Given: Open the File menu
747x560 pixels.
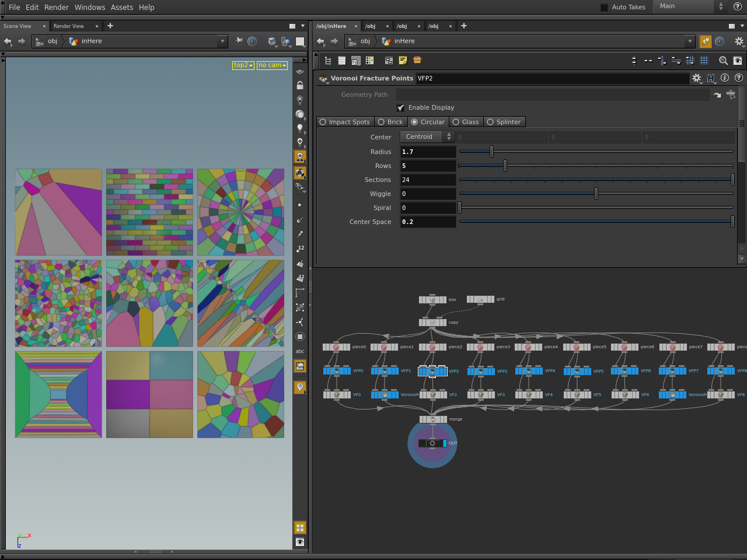Looking at the screenshot, I should pyautogui.click(x=14, y=7).
